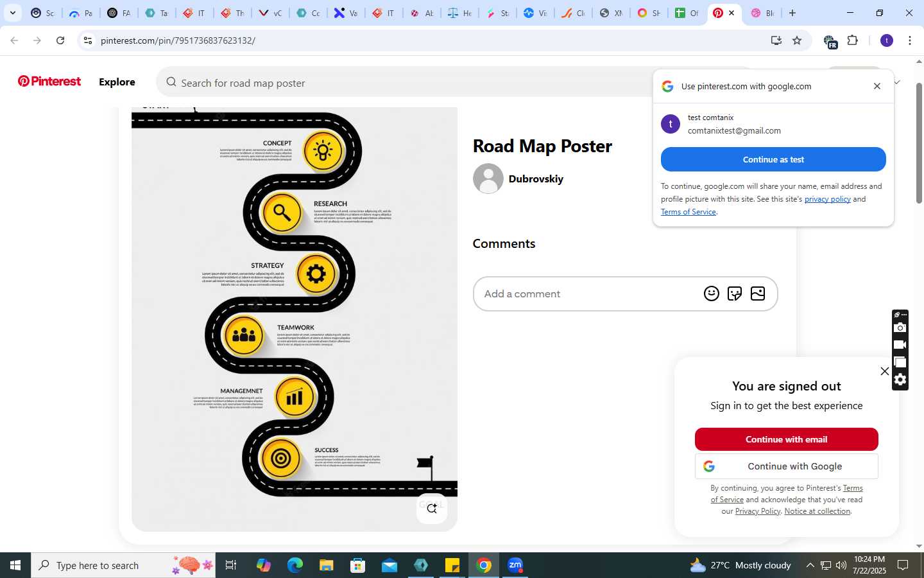Switch to the Bl tab
The image size is (924, 578).
click(762, 13)
